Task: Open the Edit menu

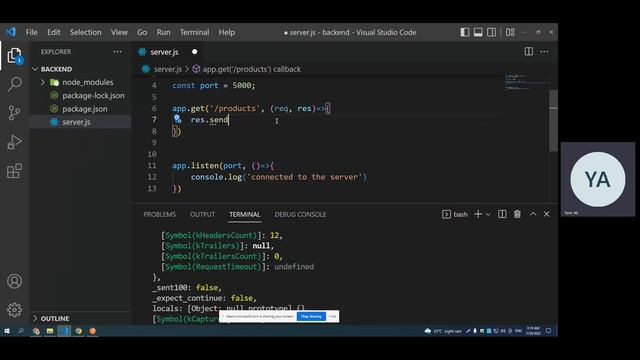Action: pos(53,32)
